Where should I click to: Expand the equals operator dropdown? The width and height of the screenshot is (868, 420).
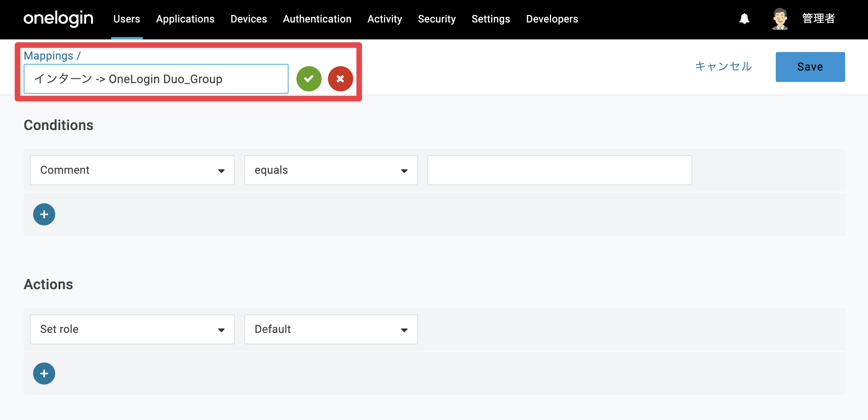click(331, 170)
